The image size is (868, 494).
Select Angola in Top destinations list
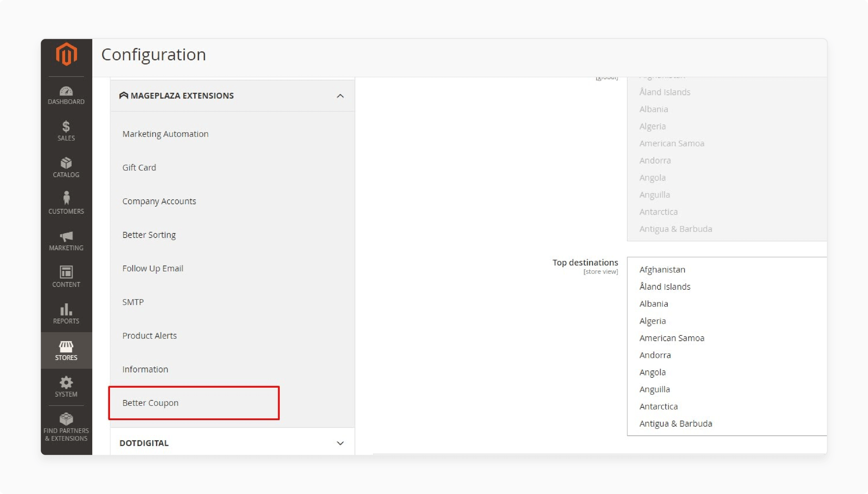[653, 372]
